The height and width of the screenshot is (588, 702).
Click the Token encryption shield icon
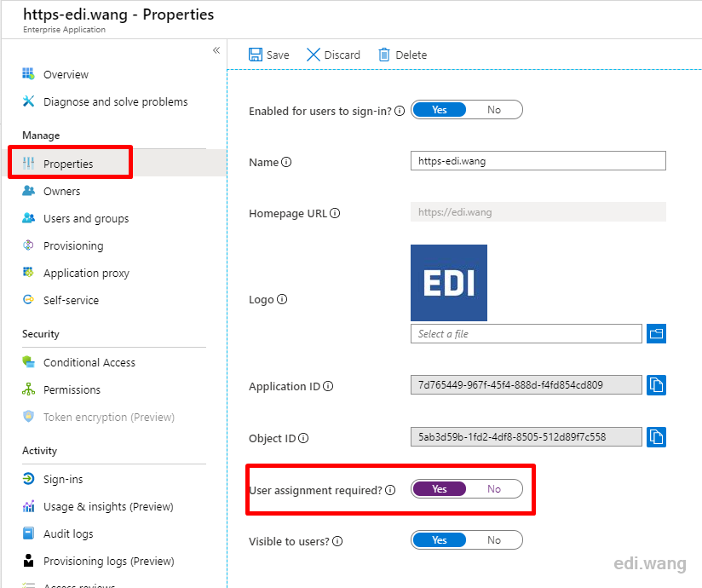click(28, 416)
